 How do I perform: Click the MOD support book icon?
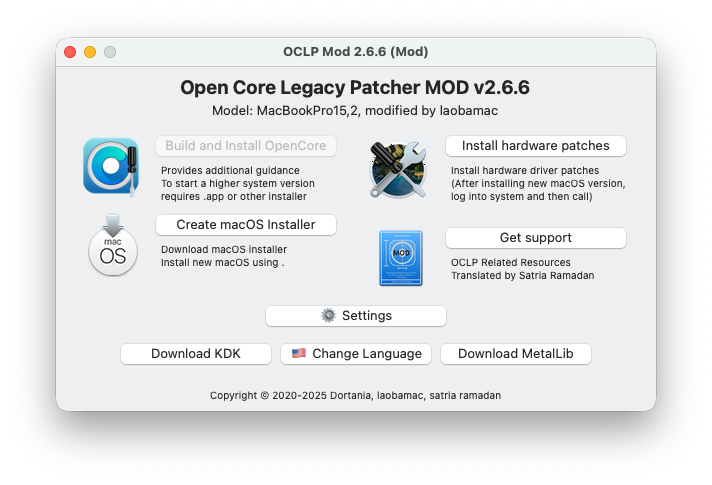click(x=401, y=259)
